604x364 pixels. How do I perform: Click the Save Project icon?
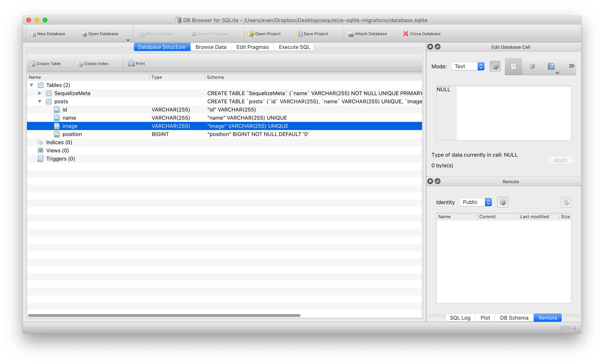click(x=299, y=34)
